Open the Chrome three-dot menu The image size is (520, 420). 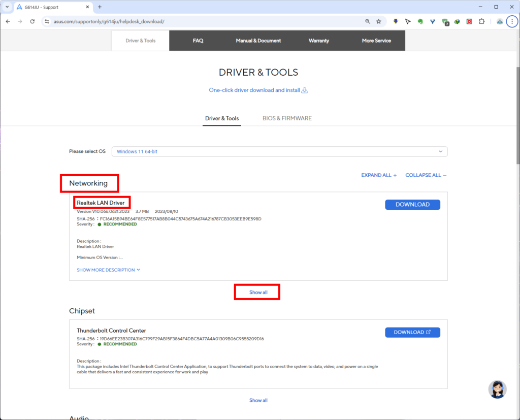click(x=512, y=21)
